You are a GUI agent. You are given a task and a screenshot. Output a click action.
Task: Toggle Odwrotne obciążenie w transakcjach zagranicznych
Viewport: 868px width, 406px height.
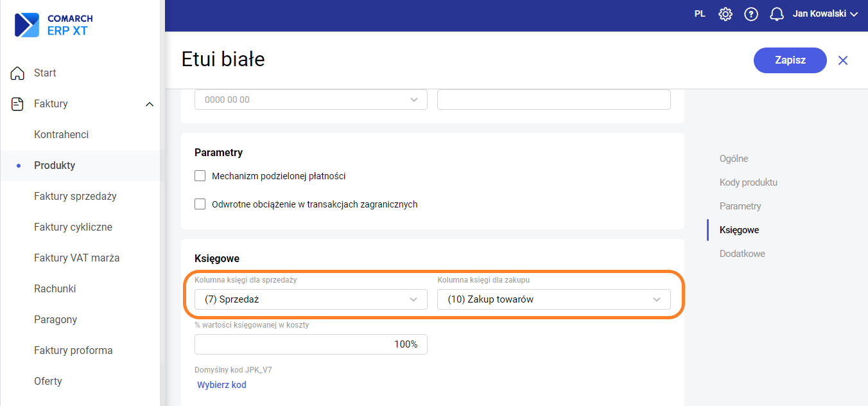pos(200,204)
